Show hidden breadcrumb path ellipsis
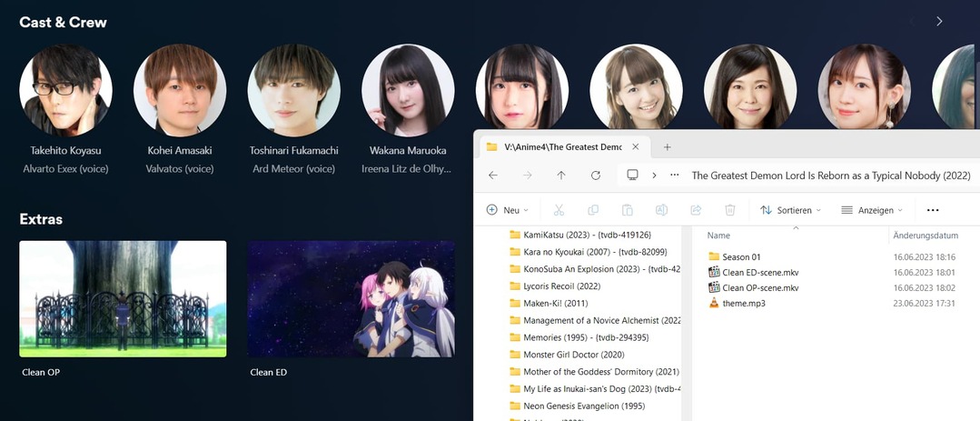980x421 pixels. tap(675, 175)
